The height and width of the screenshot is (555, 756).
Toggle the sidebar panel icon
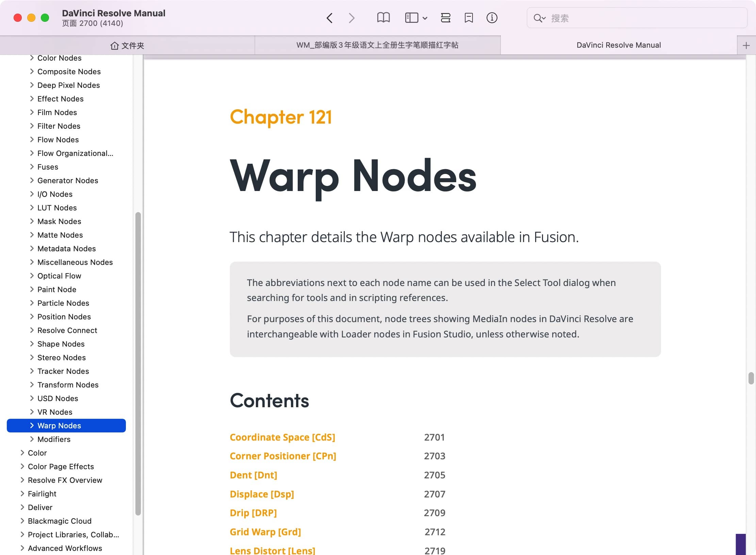412,18
